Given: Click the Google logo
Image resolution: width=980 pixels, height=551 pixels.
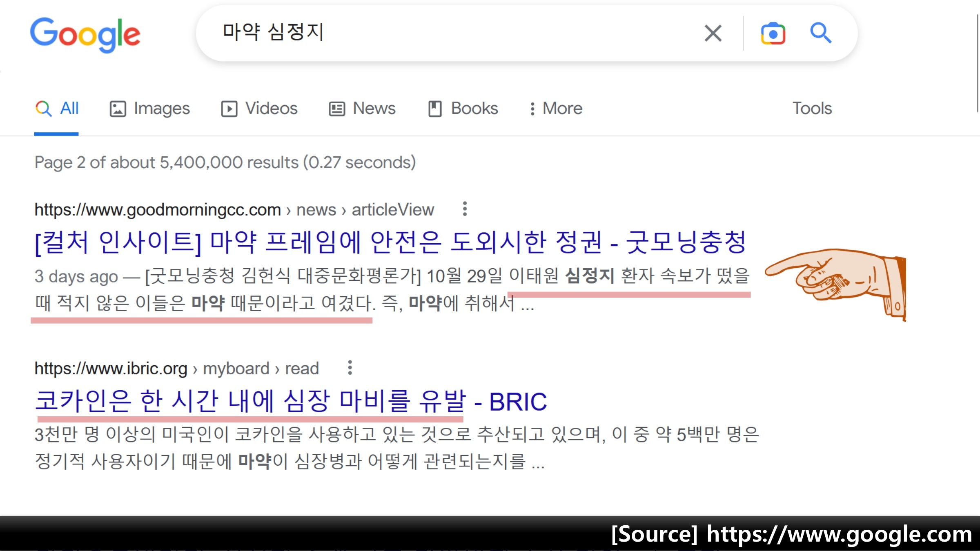Looking at the screenshot, I should pos(85,34).
